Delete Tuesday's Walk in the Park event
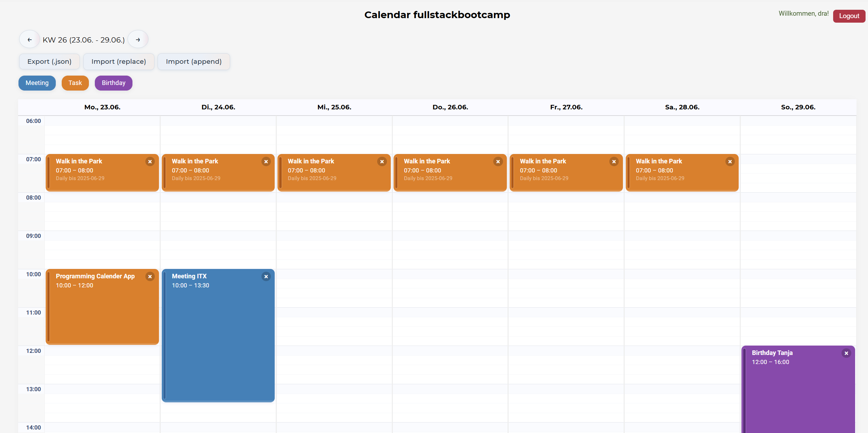 (x=266, y=162)
